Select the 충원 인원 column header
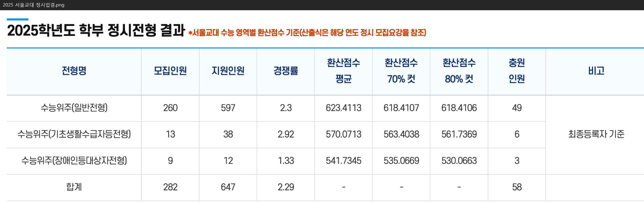This screenshot has height=202, width=644. (x=517, y=71)
